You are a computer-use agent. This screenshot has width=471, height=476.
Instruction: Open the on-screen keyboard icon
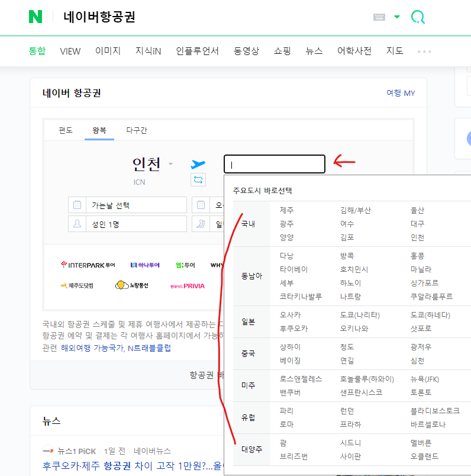click(x=379, y=17)
